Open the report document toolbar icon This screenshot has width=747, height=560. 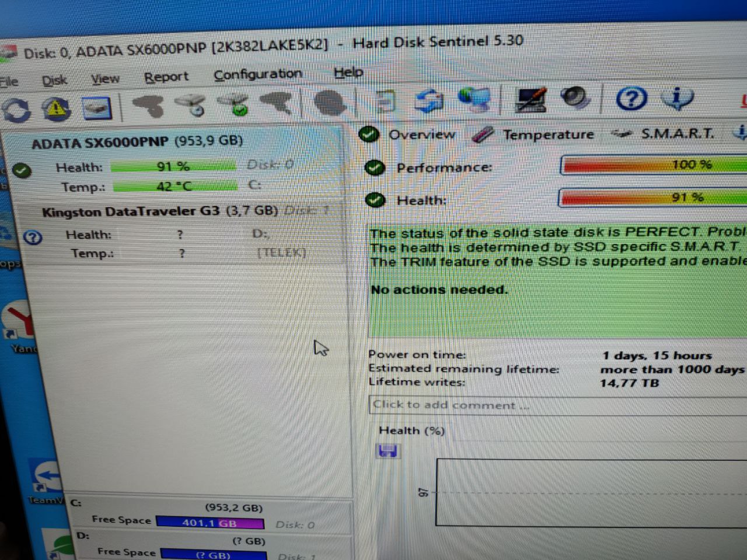click(x=385, y=101)
